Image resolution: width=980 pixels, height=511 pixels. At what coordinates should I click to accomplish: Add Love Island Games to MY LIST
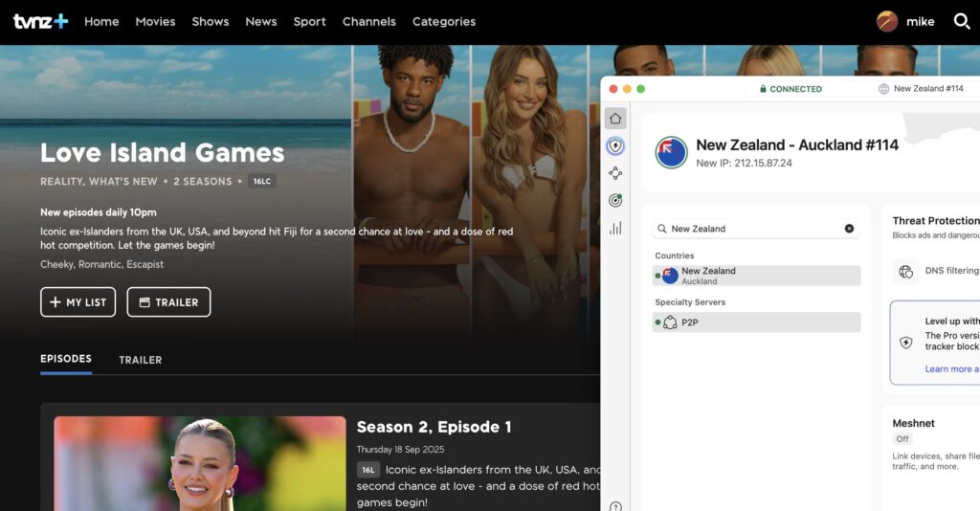tap(78, 302)
